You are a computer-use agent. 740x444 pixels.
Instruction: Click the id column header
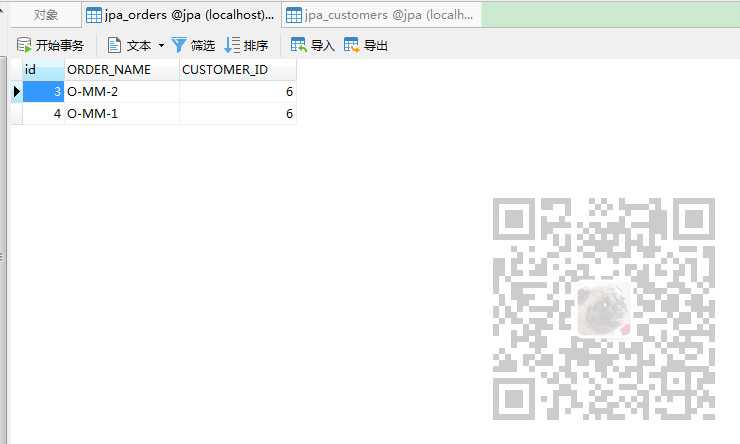coord(43,69)
